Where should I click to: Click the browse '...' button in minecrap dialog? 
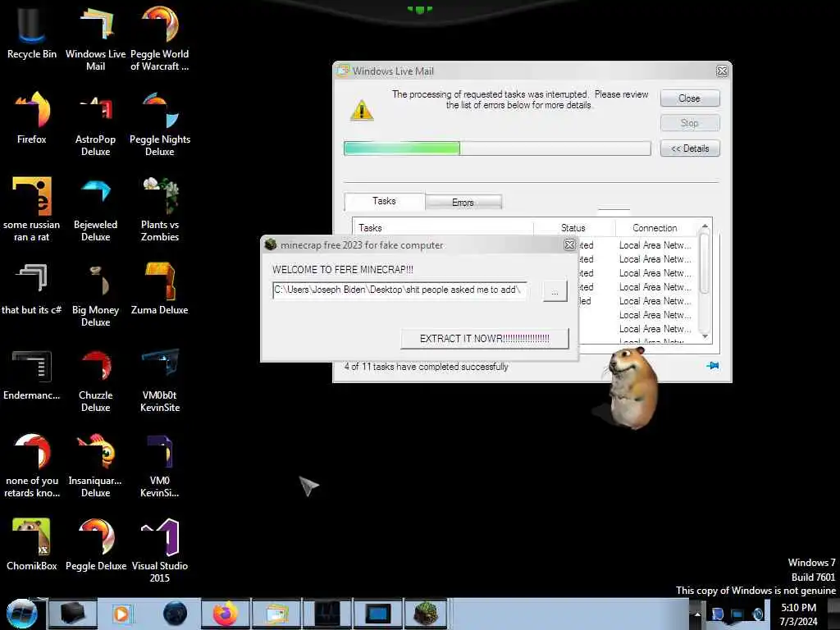click(x=555, y=292)
